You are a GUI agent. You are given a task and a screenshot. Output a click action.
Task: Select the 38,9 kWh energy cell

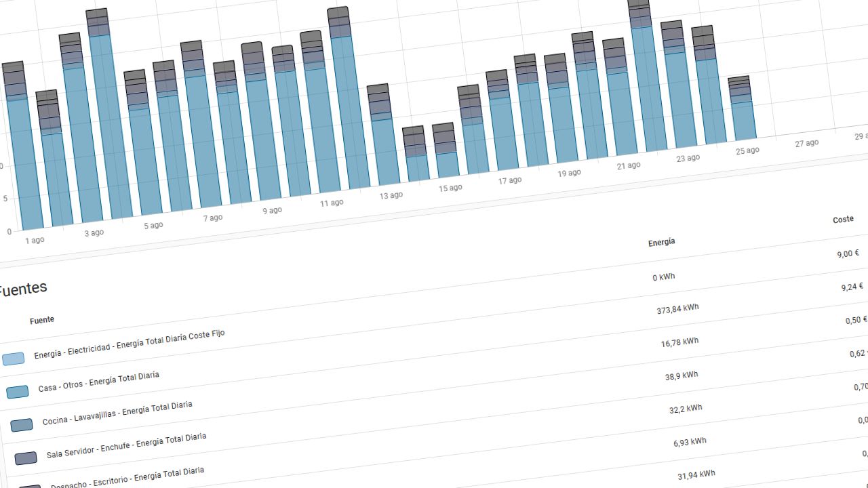pos(681,375)
